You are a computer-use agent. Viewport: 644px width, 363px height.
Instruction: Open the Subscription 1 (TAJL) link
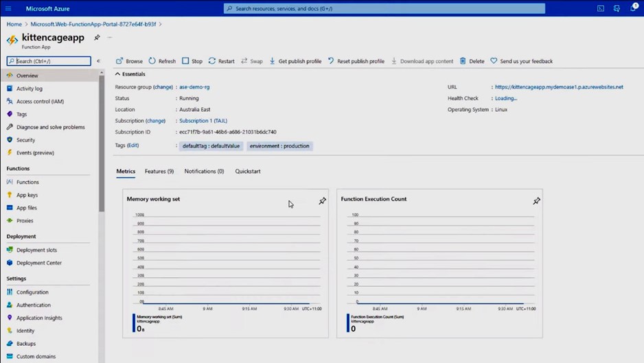click(203, 121)
